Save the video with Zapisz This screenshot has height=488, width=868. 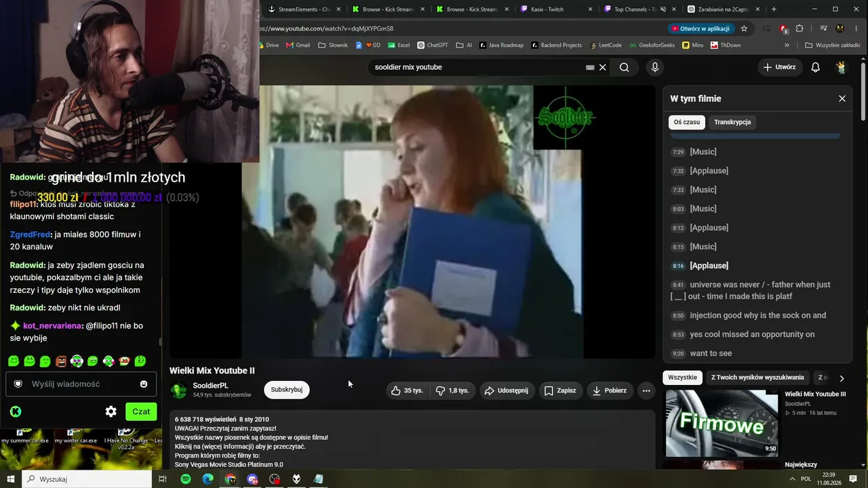coord(560,390)
